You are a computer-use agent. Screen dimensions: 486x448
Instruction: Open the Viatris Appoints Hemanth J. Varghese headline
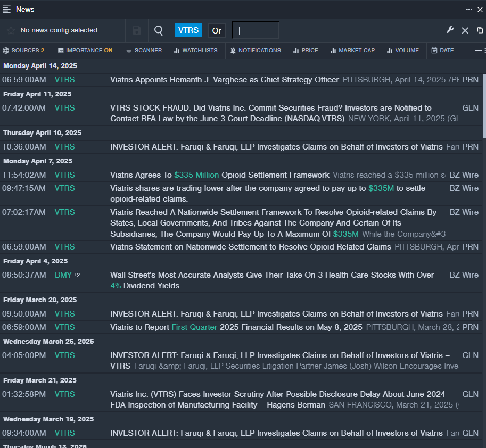224,80
